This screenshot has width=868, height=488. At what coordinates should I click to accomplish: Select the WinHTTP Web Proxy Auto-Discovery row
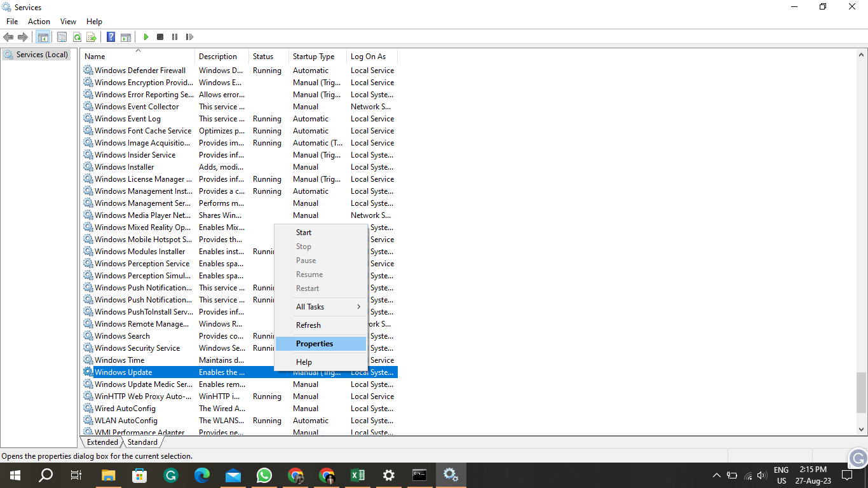coord(239,396)
